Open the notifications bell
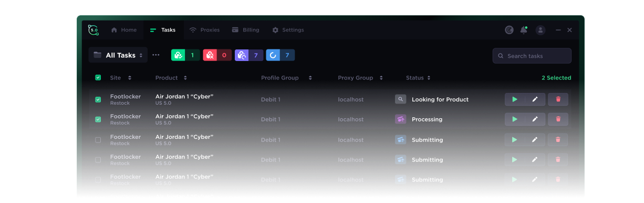The width and height of the screenshot is (644, 203). click(x=524, y=30)
